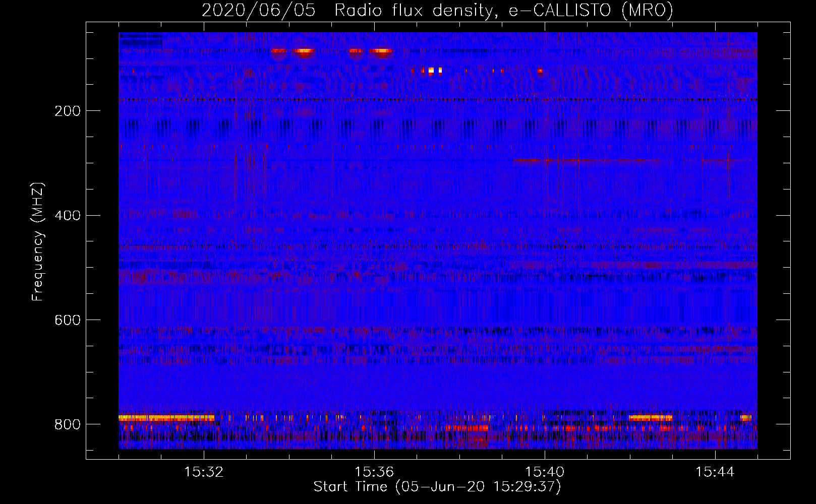Viewport: 816px width, 504px height.
Task: Click the 15:40 time tick label
Action: (545, 472)
